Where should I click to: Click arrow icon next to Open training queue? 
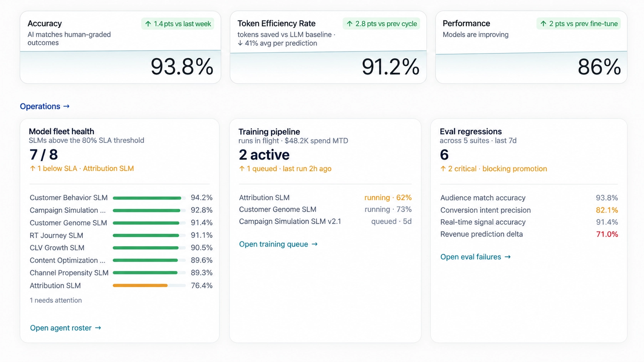(x=314, y=244)
